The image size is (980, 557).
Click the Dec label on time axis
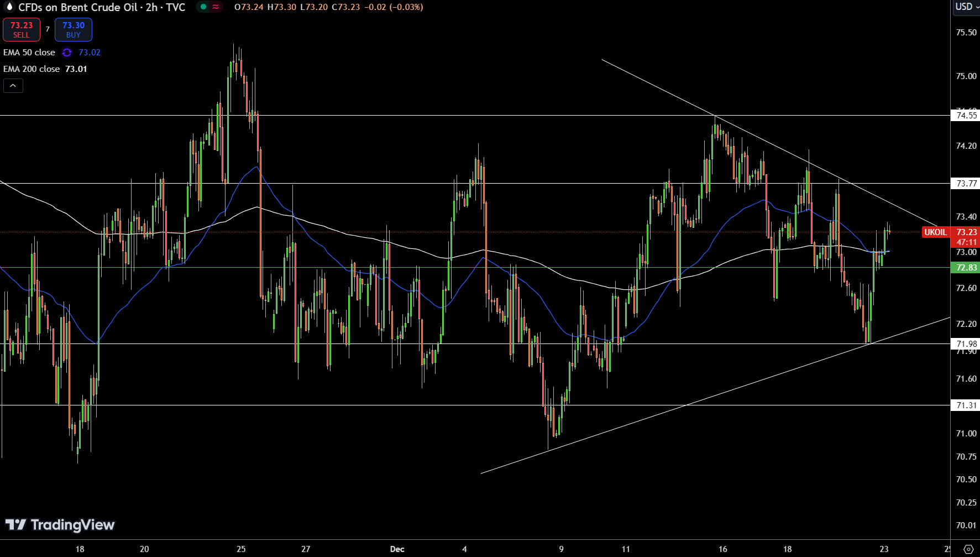[397, 549]
